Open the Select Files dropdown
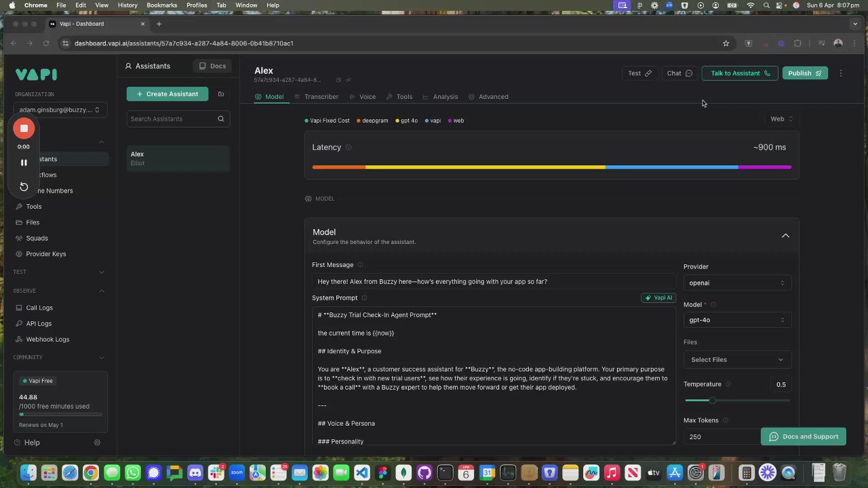The height and width of the screenshot is (488, 868). [x=737, y=360]
